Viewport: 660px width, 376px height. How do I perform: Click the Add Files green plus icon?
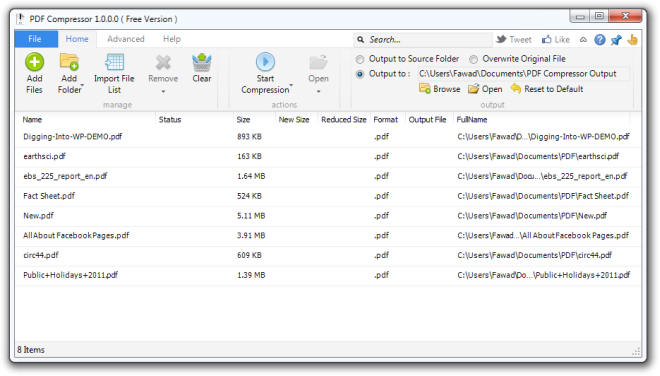pyautogui.click(x=34, y=62)
